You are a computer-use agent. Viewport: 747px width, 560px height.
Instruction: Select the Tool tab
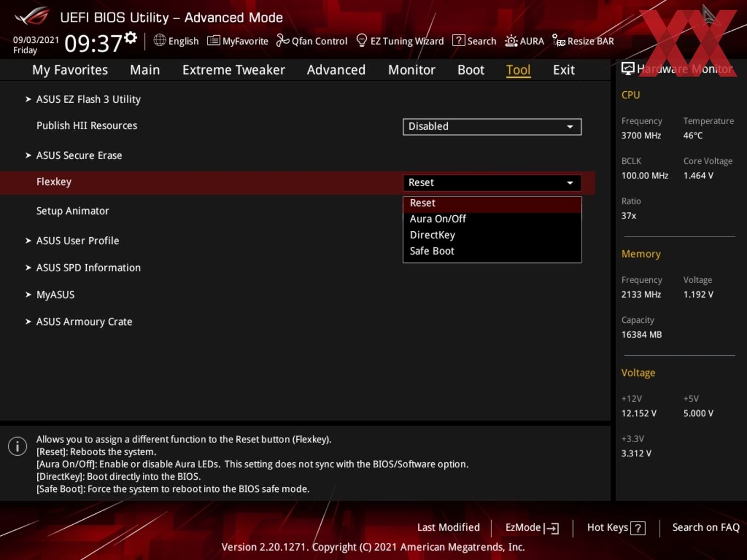coord(518,70)
